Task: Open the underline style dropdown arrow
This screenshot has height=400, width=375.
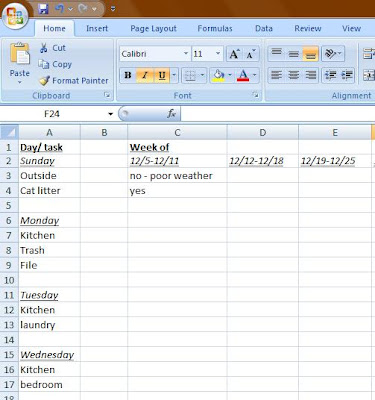Action: tap(174, 75)
